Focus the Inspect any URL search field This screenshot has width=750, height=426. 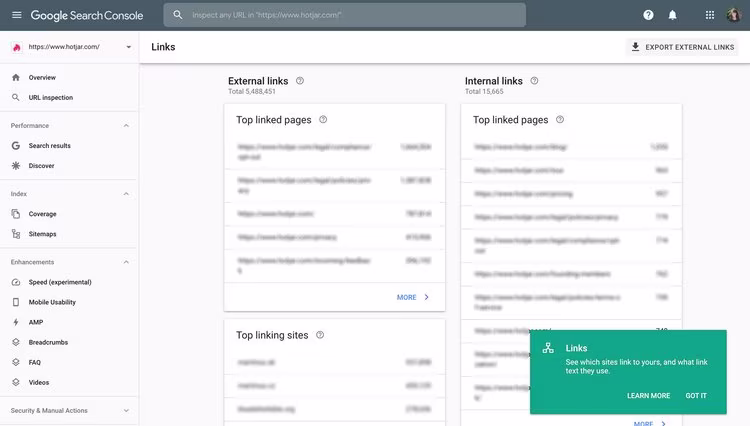point(345,15)
